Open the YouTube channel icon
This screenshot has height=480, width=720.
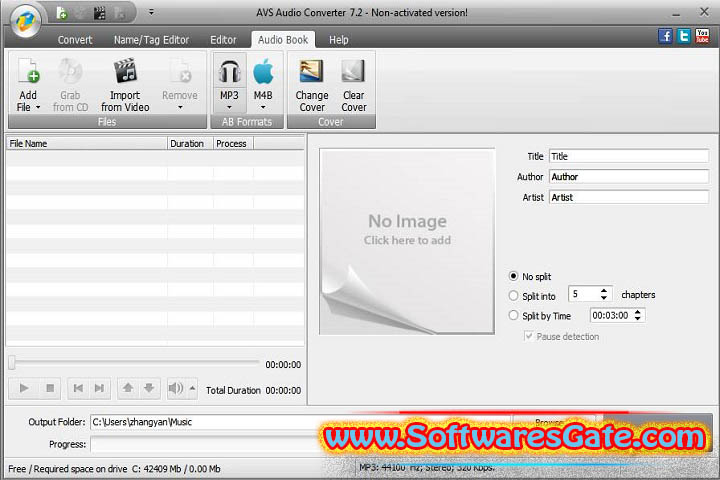(702, 36)
